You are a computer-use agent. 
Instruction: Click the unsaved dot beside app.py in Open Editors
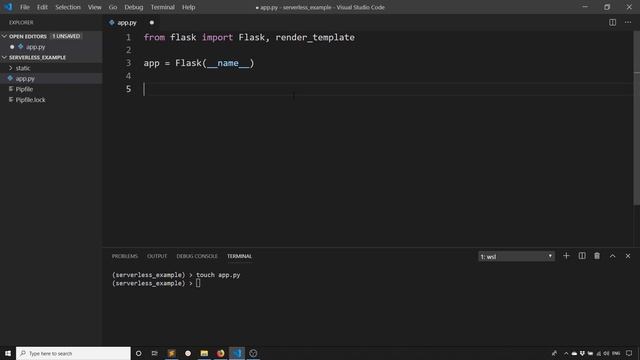(12, 47)
